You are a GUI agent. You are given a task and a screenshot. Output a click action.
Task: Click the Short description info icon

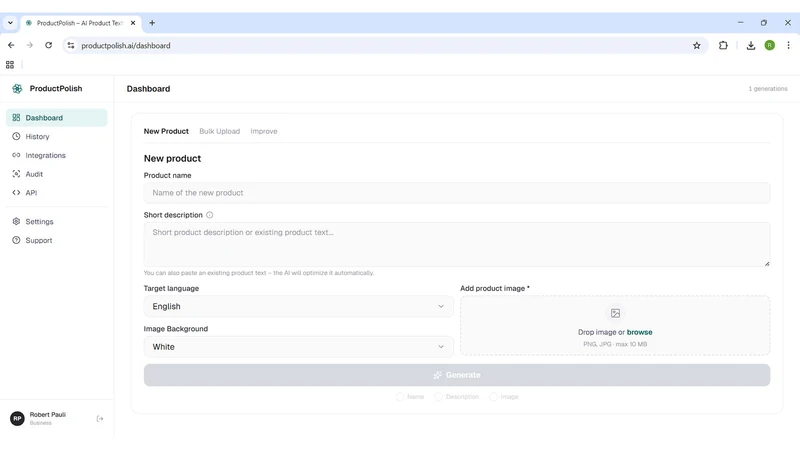(209, 215)
